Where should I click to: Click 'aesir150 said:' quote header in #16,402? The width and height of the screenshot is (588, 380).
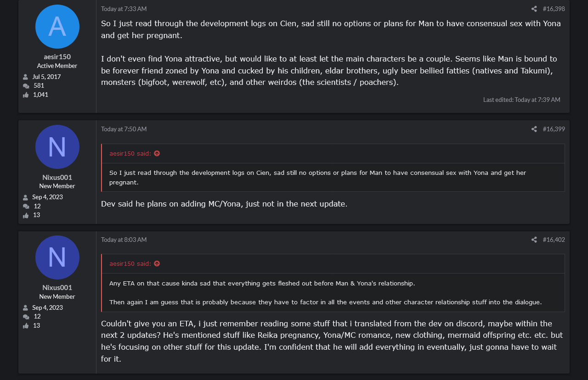[130, 263]
